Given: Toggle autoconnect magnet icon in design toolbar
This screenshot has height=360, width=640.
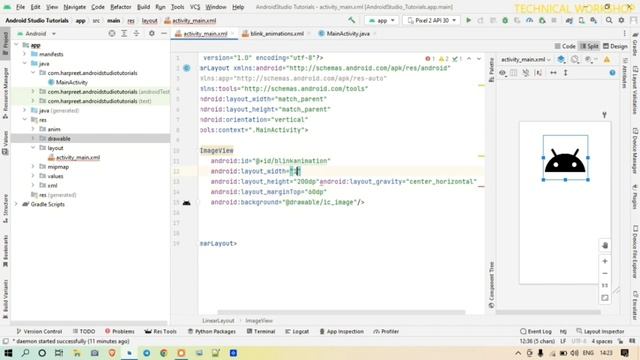Looking at the screenshot, I should [526, 73].
